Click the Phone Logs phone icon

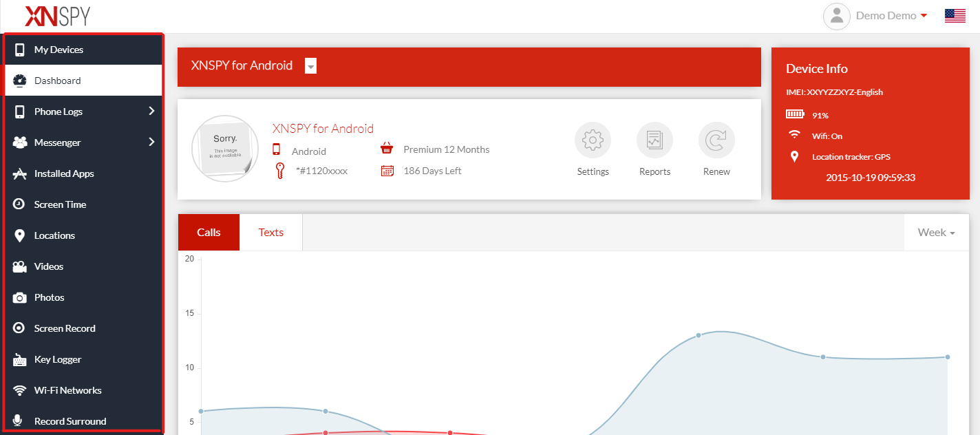(20, 112)
